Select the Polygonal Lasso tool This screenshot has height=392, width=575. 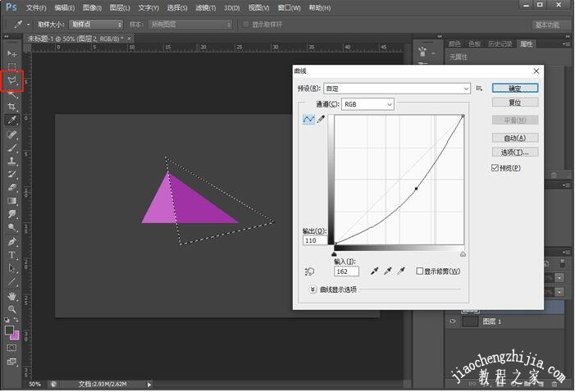tap(11, 80)
